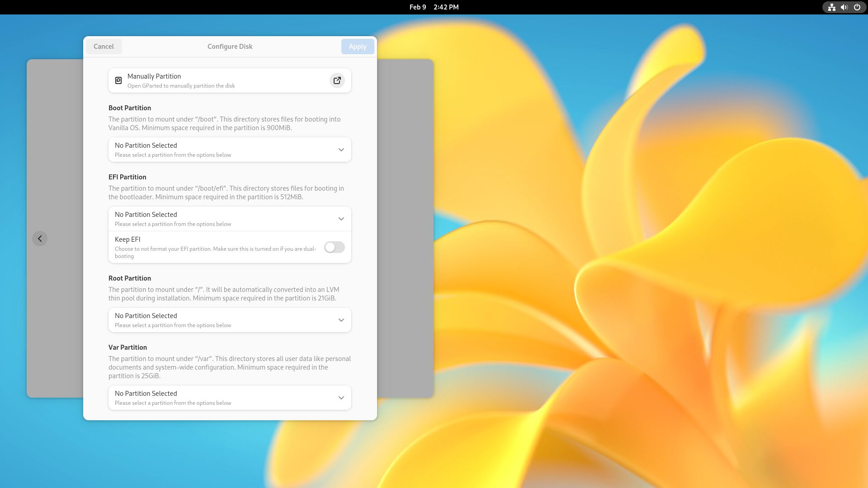
Task: Click the description mentioning LVM thin pool
Action: point(224,294)
